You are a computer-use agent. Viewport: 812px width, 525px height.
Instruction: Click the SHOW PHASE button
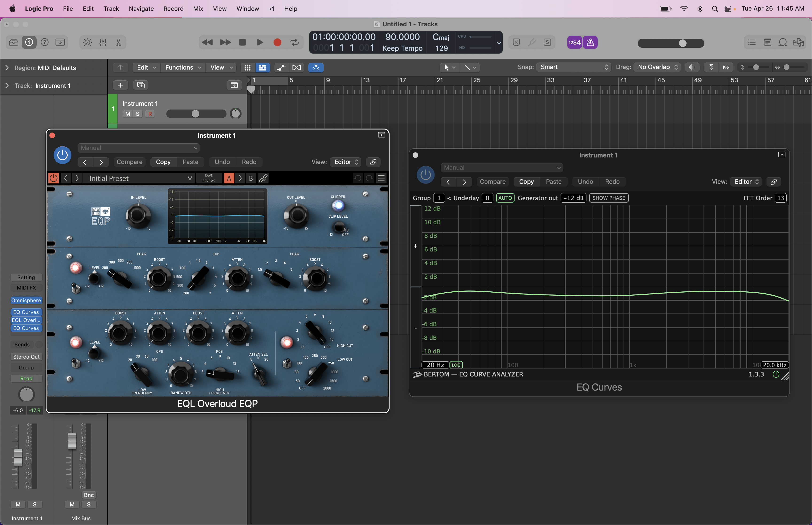coord(609,198)
